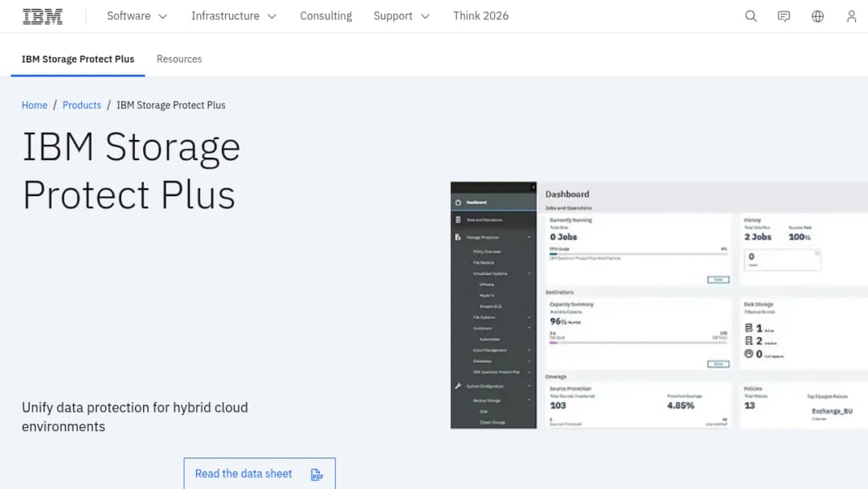Click the IBM logo

43,16
